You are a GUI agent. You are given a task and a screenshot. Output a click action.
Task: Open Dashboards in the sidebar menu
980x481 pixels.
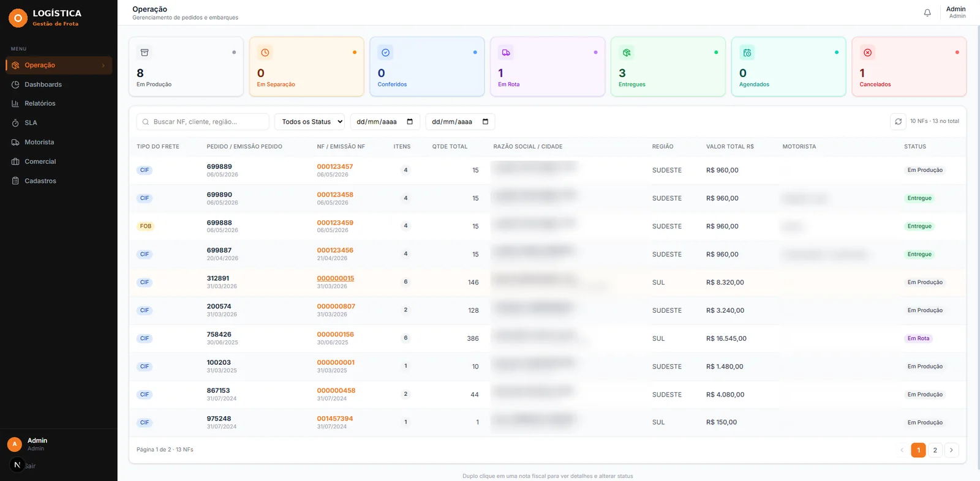pos(59,84)
